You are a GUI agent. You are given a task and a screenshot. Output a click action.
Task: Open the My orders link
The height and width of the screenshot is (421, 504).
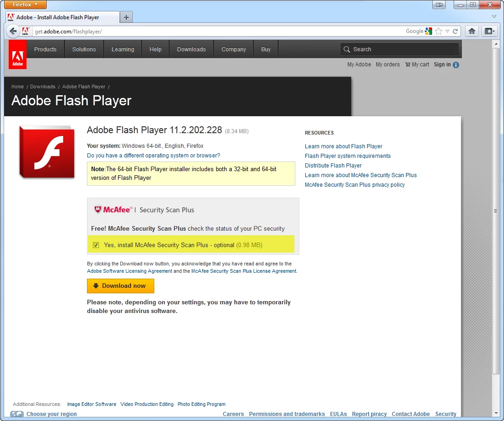388,65
